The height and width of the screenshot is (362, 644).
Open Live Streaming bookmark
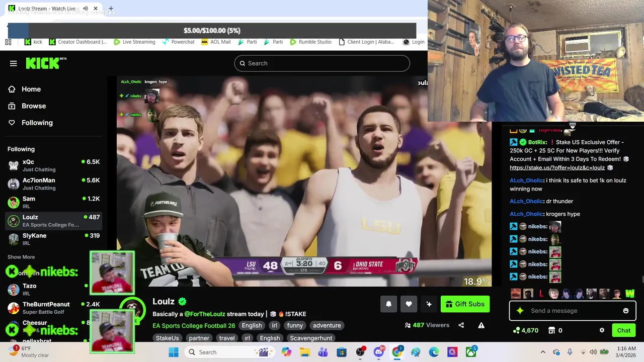coord(134,42)
